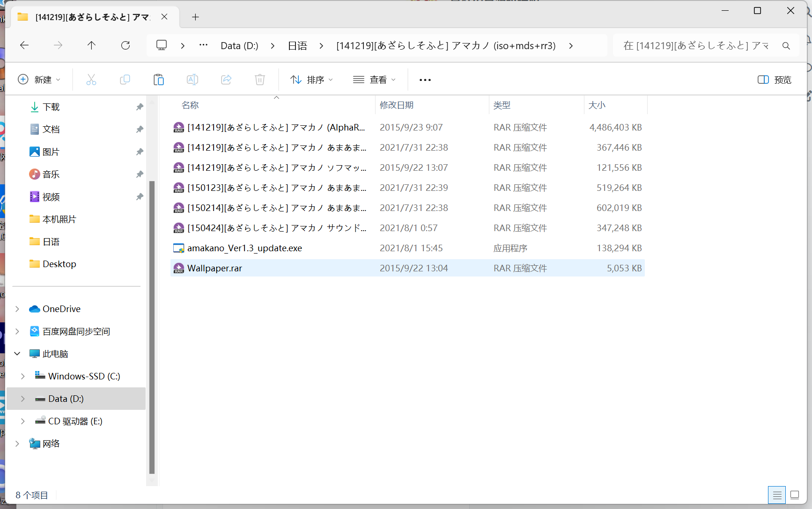The image size is (812, 509).
Task: Click the Cut scissors icon
Action: tap(91, 80)
